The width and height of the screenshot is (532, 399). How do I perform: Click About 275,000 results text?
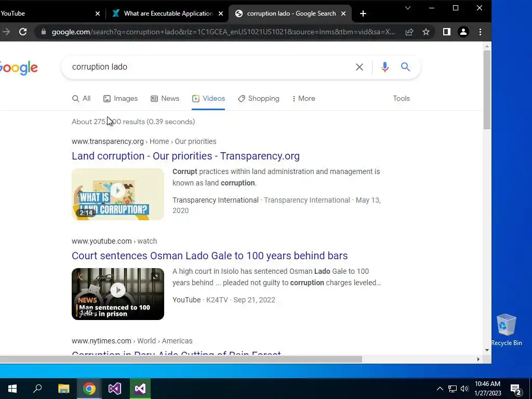(x=134, y=122)
